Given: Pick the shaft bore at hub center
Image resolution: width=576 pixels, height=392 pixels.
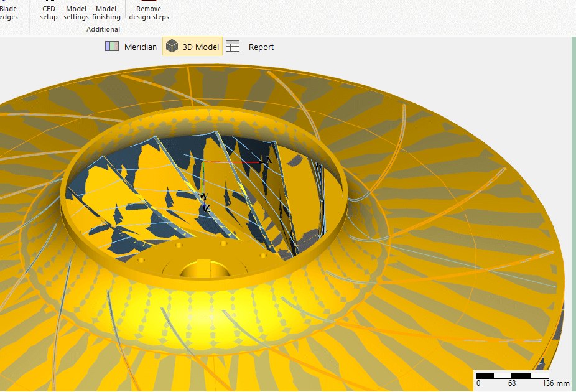Looking at the screenshot, I should 205,269.
